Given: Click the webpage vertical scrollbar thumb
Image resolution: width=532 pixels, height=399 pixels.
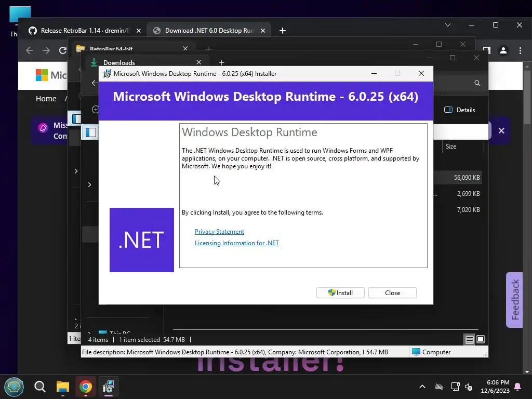Looking at the screenshot, I should 527,97.
